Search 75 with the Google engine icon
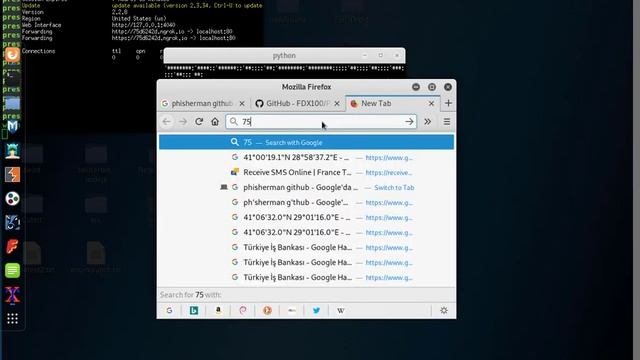This screenshot has width=640, height=360. [x=169, y=311]
